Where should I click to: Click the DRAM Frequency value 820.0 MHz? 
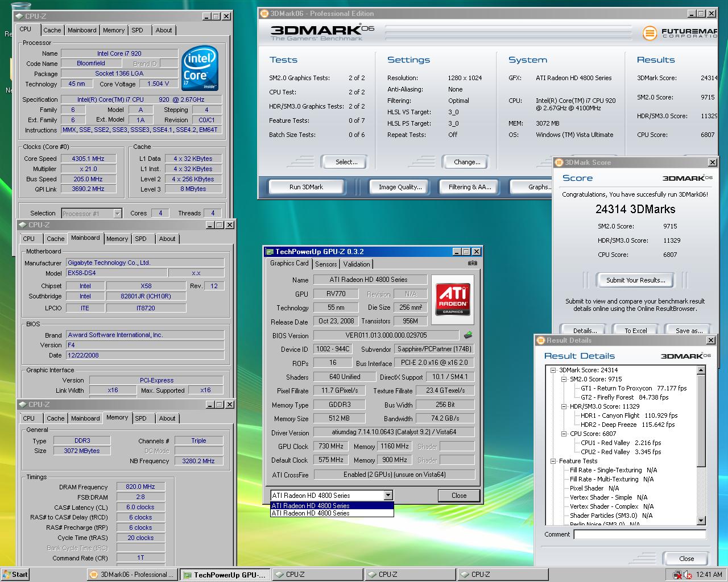[x=140, y=487]
